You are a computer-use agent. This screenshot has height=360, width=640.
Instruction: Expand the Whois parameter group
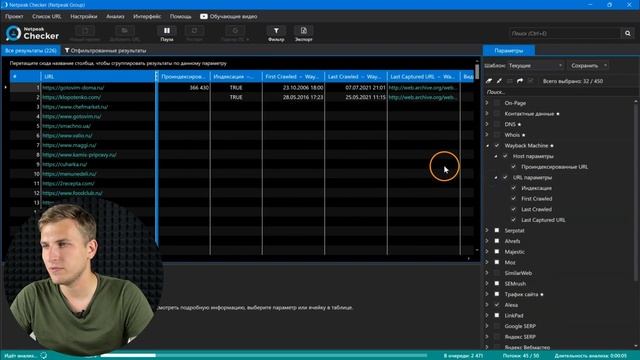487,135
